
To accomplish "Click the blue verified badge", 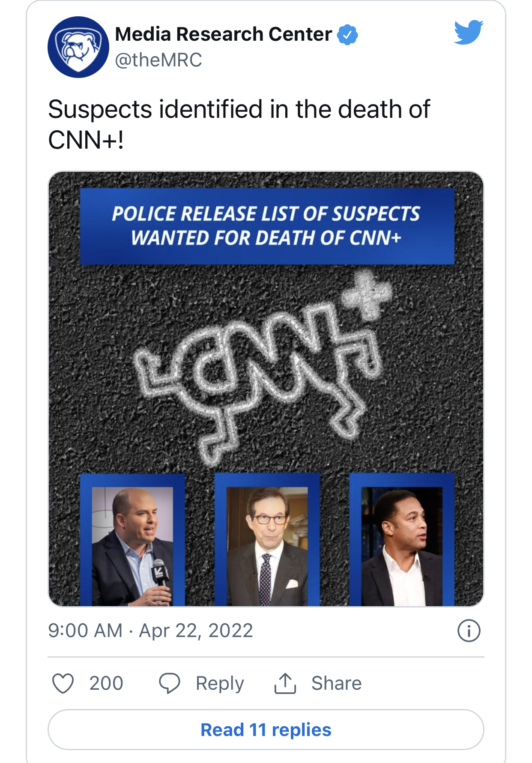I will 347,35.
